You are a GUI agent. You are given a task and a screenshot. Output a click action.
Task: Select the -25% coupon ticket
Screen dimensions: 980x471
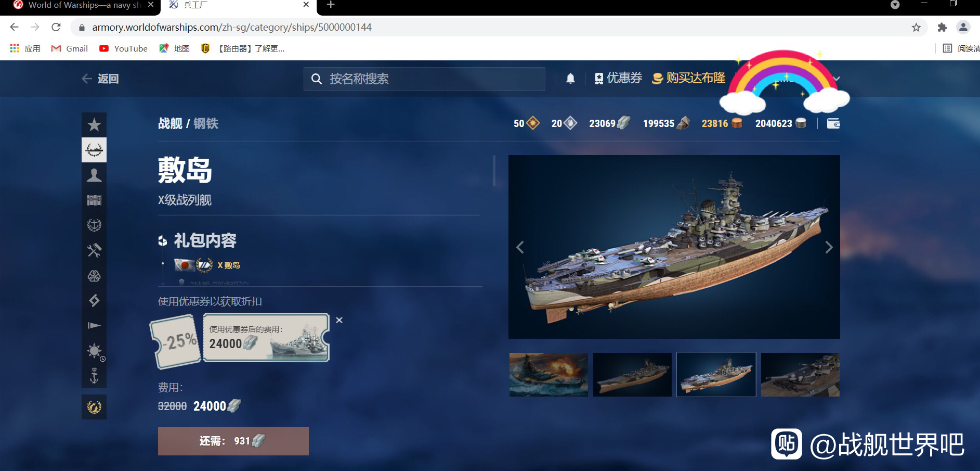176,342
